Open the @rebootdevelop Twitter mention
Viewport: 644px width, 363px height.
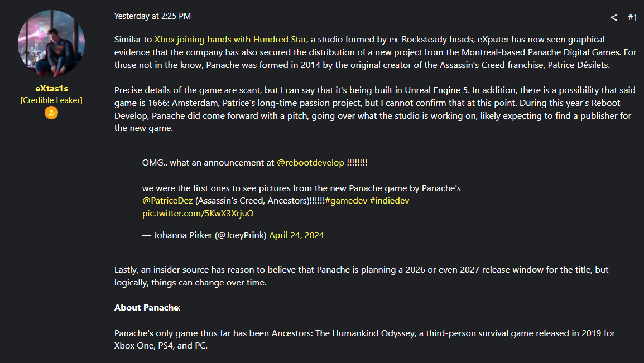[310, 162]
